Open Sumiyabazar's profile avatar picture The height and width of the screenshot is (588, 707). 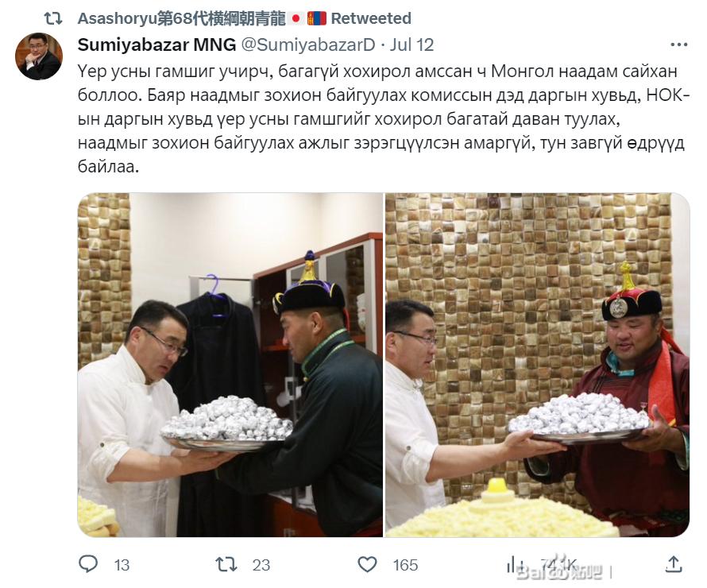(39, 56)
